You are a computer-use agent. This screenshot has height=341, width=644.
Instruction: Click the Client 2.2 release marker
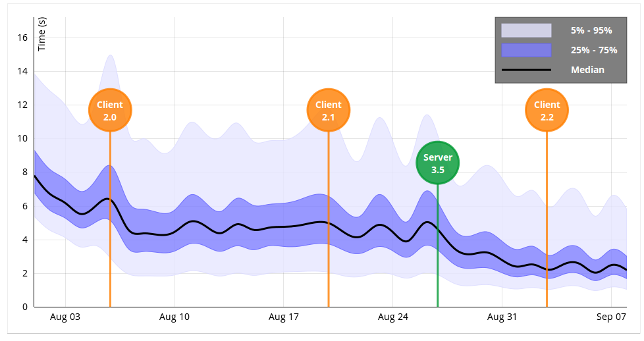click(x=547, y=111)
